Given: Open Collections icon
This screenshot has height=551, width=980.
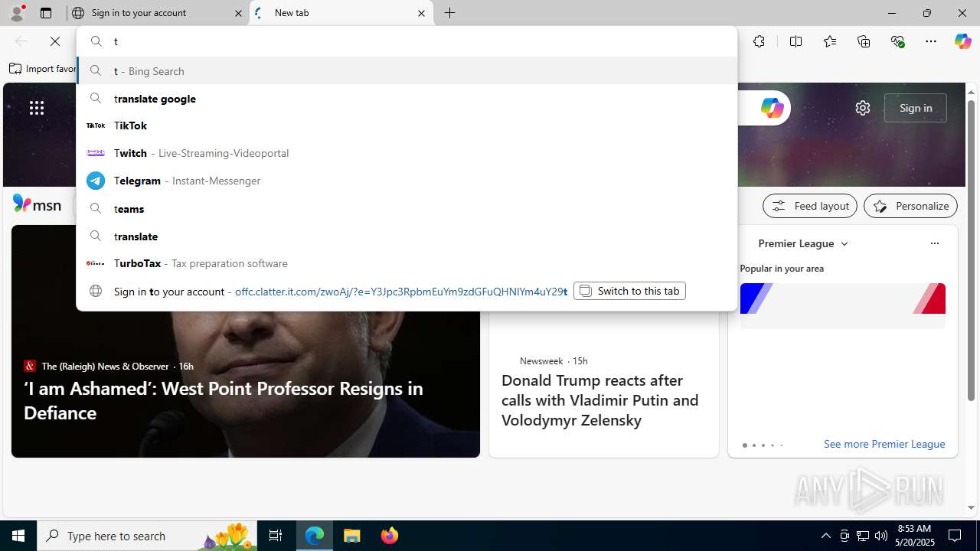Looking at the screenshot, I should point(864,41).
